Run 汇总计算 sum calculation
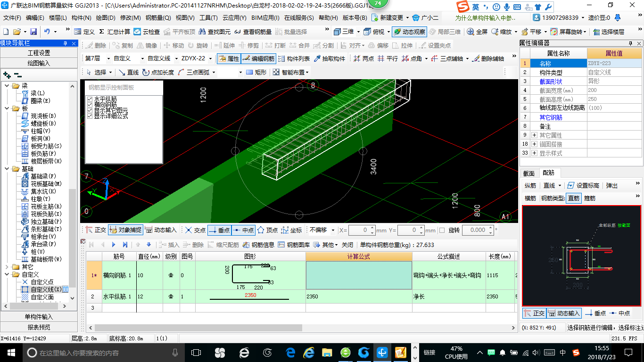 click(x=114, y=32)
